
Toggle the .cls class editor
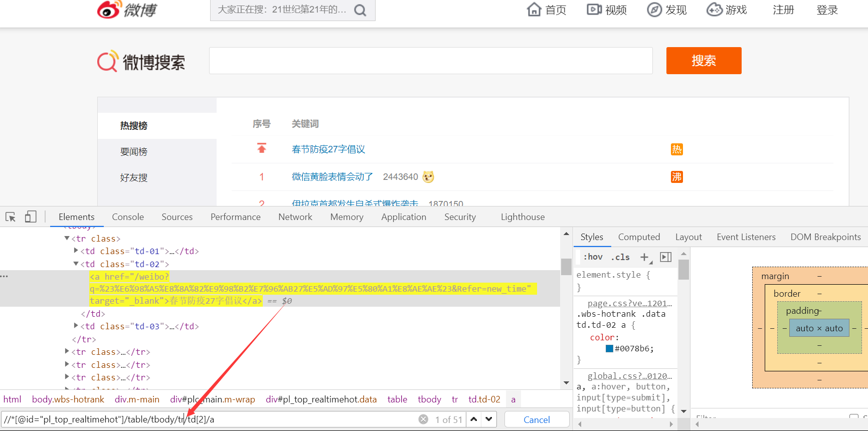[620, 257]
